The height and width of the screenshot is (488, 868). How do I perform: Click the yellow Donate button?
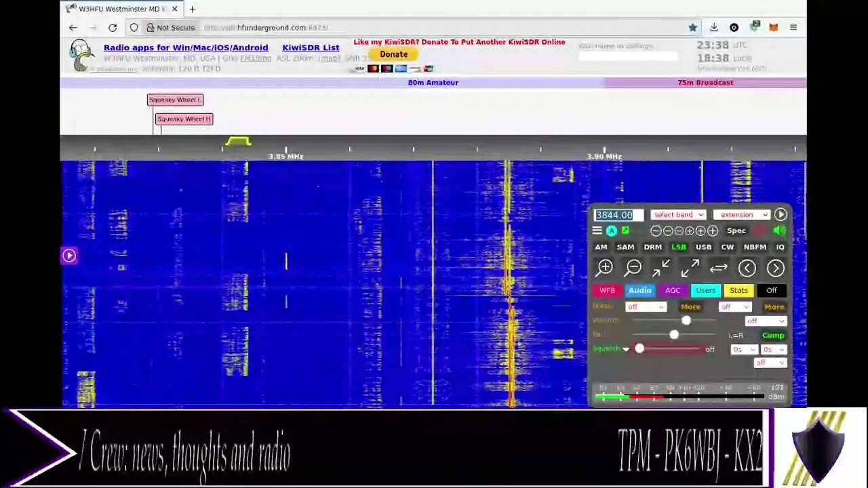393,54
